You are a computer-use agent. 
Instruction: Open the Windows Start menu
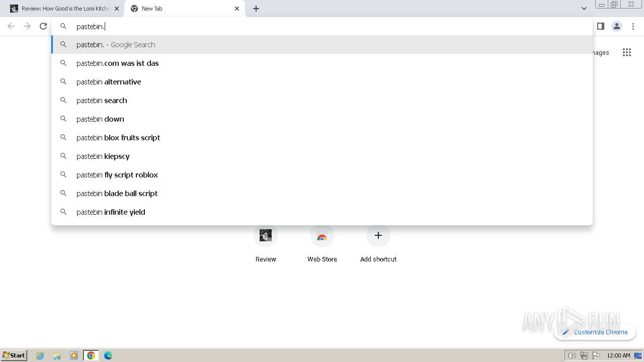tap(14, 355)
